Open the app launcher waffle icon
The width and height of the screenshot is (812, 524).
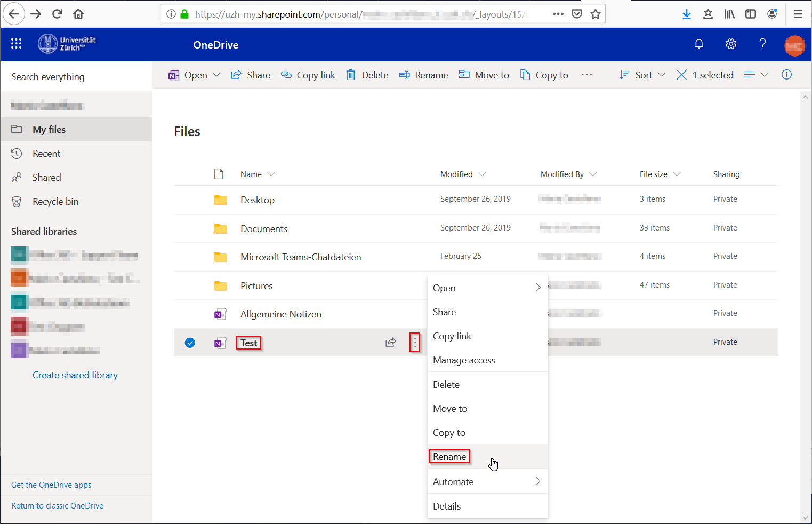point(16,44)
